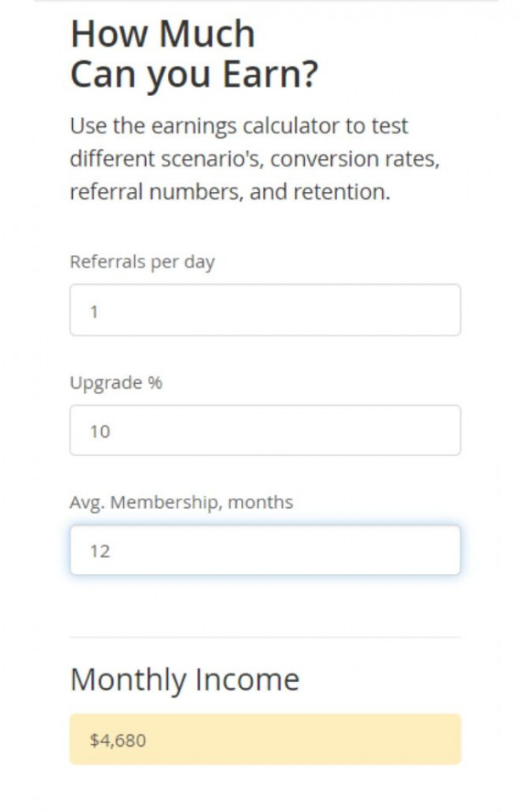Click the value 12 in Membership field

pos(99,551)
